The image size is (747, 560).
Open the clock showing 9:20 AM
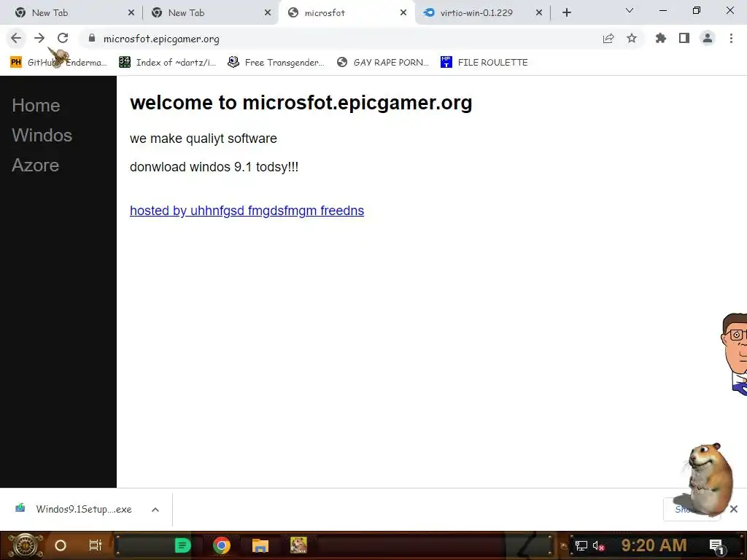[x=654, y=545]
